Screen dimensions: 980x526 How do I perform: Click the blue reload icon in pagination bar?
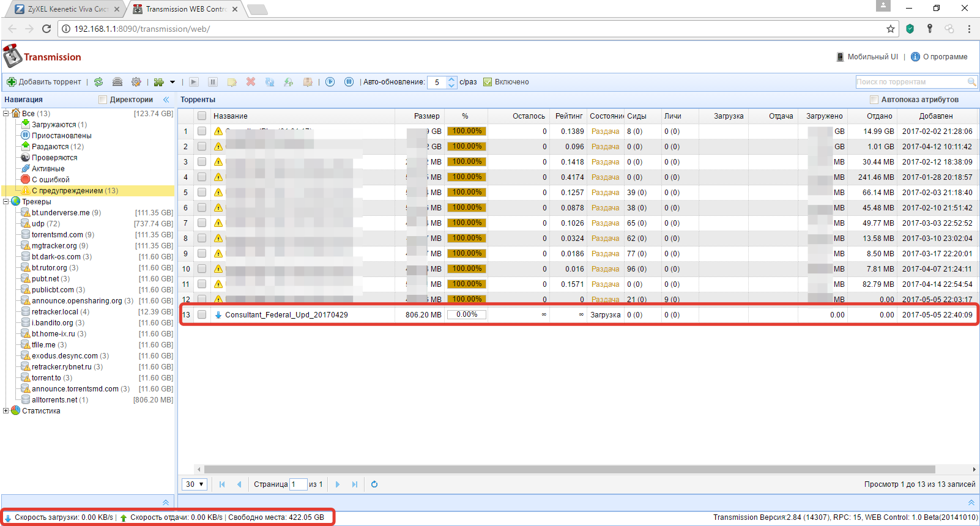tap(374, 484)
